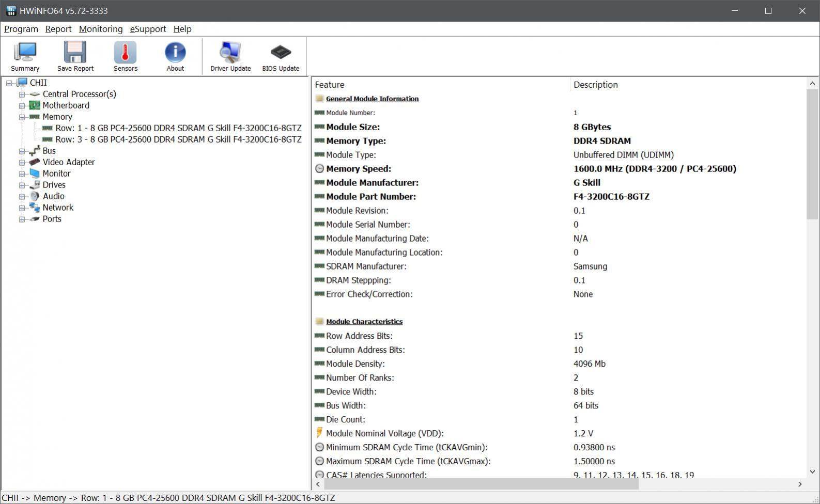Click the Save Report floppy icon
Viewport: 820px width, 504px height.
point(75,52)
